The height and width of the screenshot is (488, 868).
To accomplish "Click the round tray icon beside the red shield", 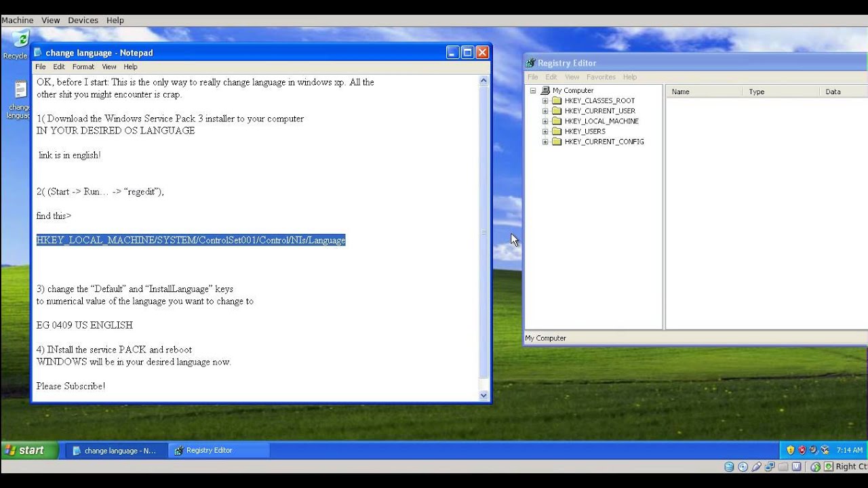I will [x=813, y=450].
